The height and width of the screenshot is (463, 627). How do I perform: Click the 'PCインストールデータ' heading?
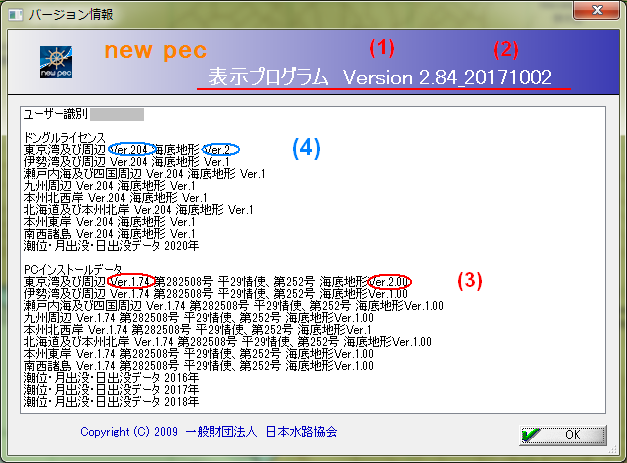(x=73, y=269)
